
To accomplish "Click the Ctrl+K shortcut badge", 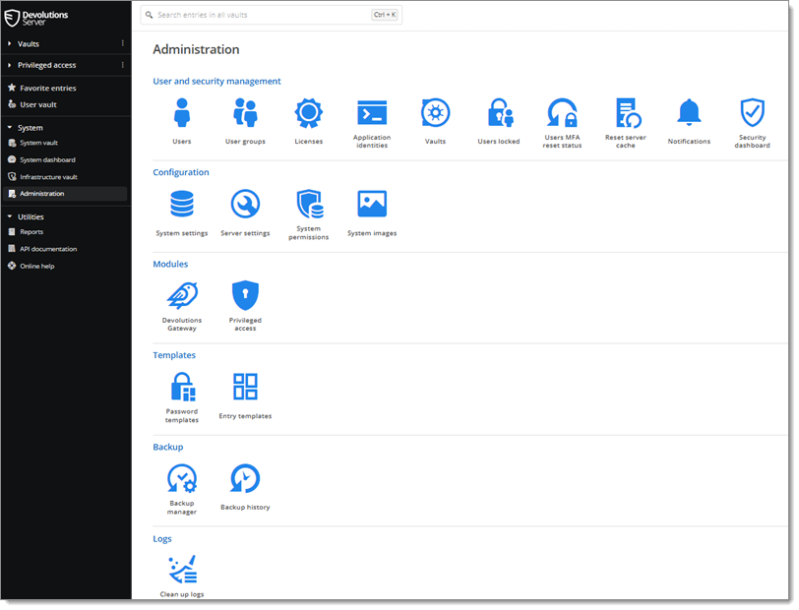I will [385, 15].
